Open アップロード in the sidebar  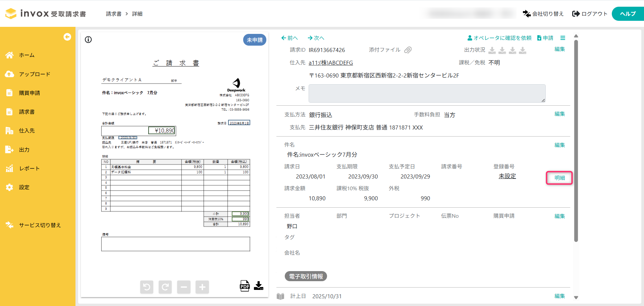click(34, 74)
